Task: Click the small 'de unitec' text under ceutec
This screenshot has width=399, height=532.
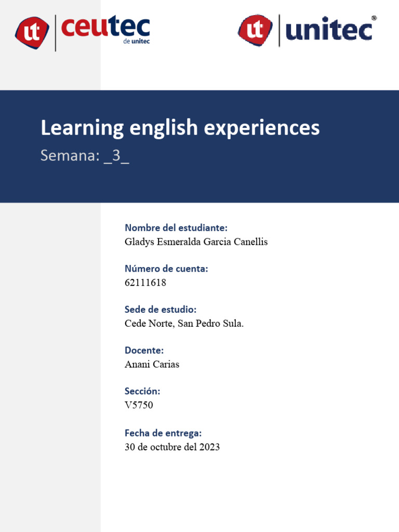Action: pos(137,42)
